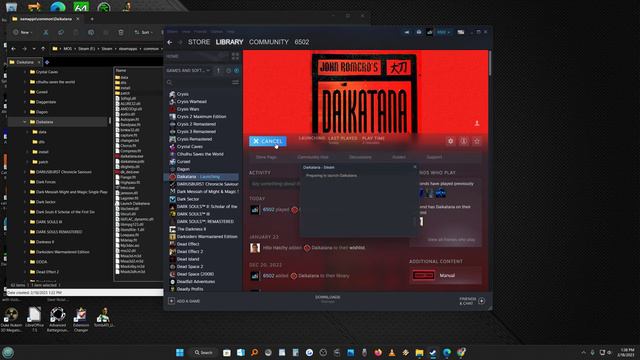
Task: View all friends who play link
Action: (x=451, y=240)
